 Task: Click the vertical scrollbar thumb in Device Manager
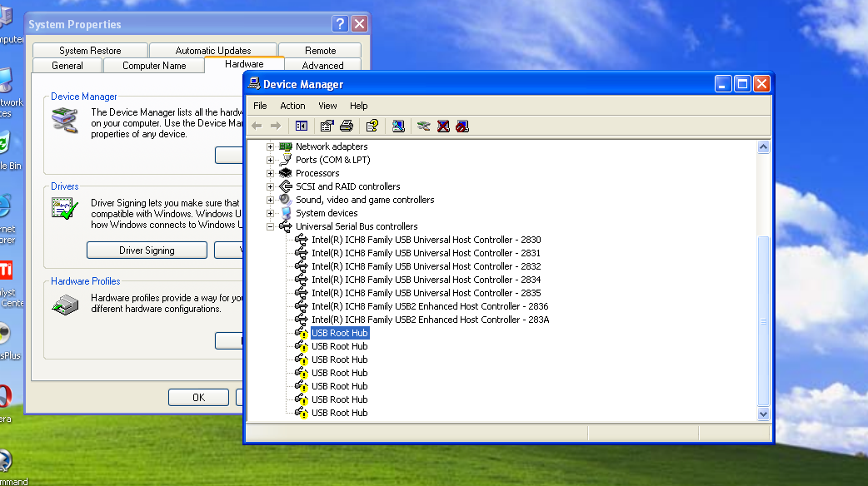tap(763, 321)
